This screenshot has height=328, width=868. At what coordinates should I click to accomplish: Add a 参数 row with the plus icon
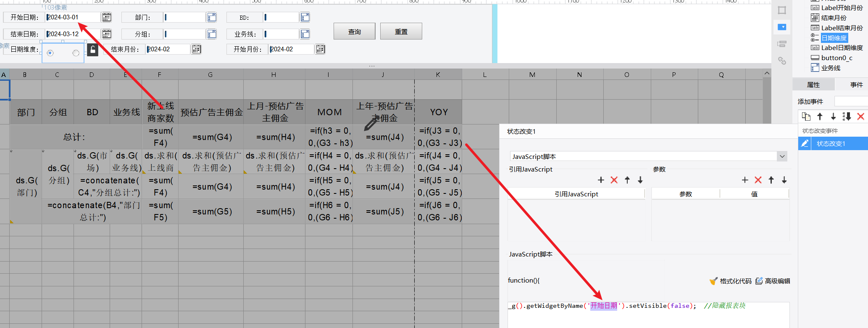(x=745, y=180)
